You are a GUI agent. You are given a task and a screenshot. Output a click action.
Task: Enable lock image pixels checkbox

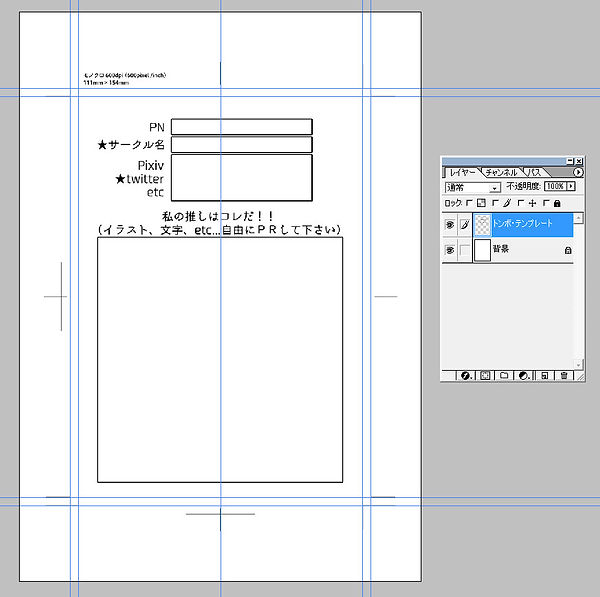coord(495,203)
